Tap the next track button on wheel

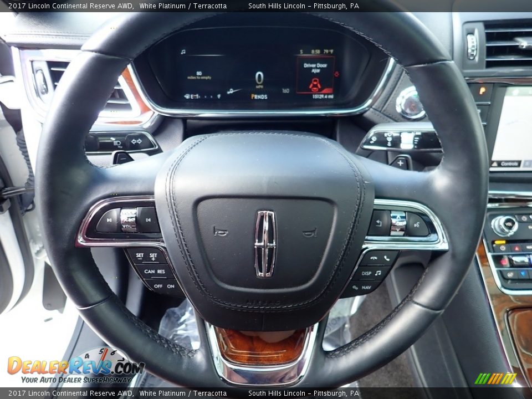pos(149,220)
